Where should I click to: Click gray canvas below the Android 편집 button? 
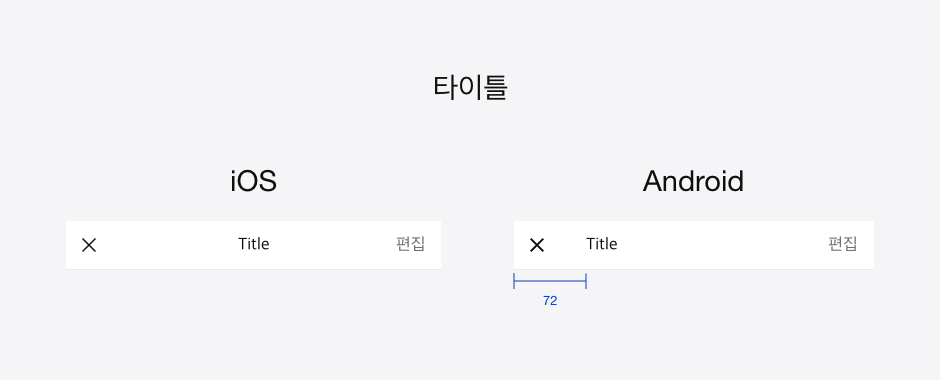(x=842, y=312)
